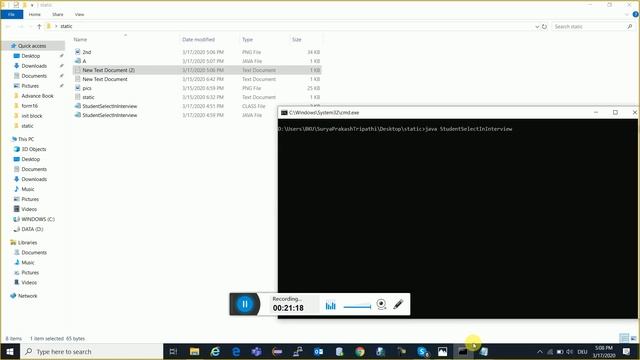Select the New Text Document file without (2)
The height and width of the screenshot is (360, 640).
point(197,79)
